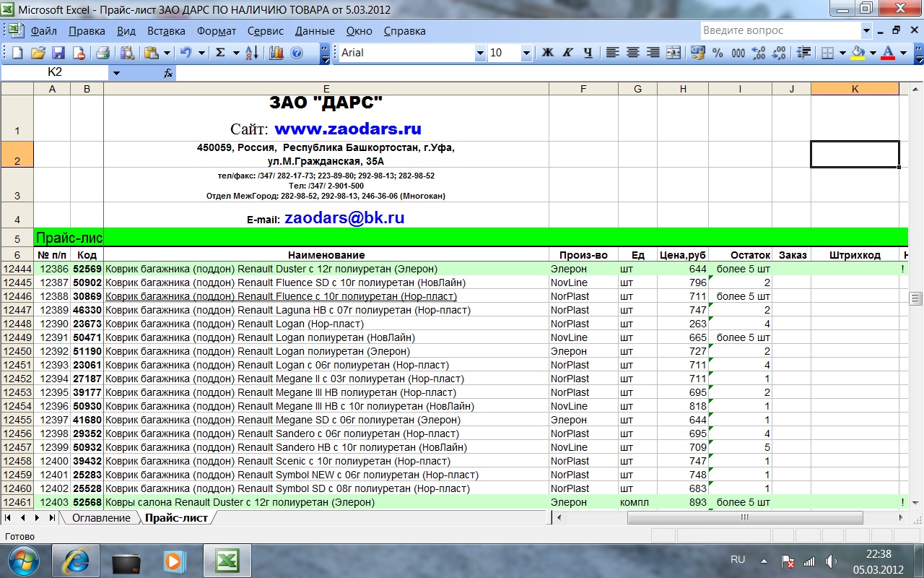
Task: Select the Прайс-лист sheet tab
Action: pyautogui.click(x=176, y=518)
